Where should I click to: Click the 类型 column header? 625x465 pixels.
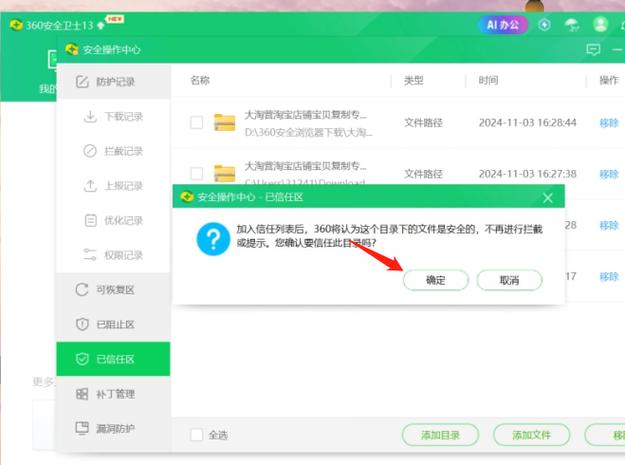(413, 80)
